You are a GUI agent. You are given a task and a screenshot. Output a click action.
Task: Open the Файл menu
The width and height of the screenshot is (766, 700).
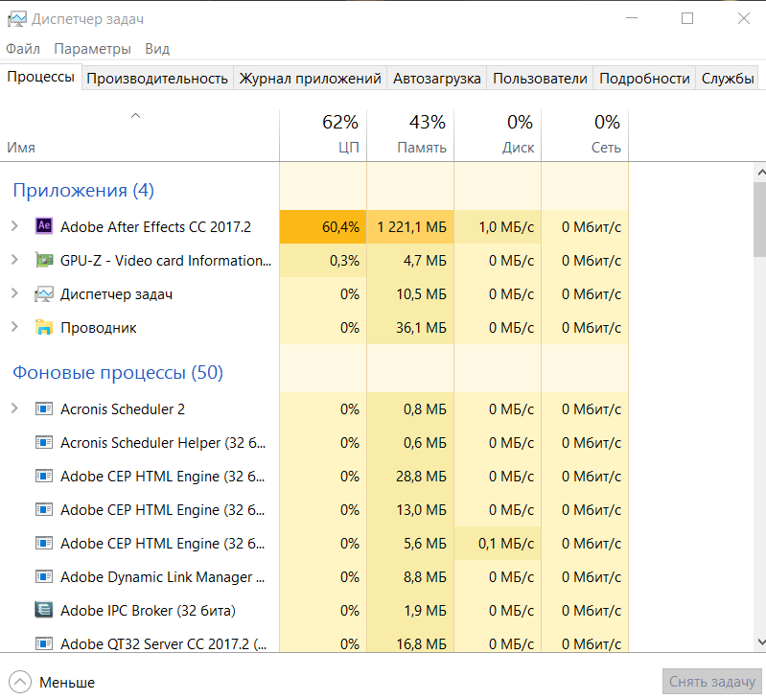23,49
